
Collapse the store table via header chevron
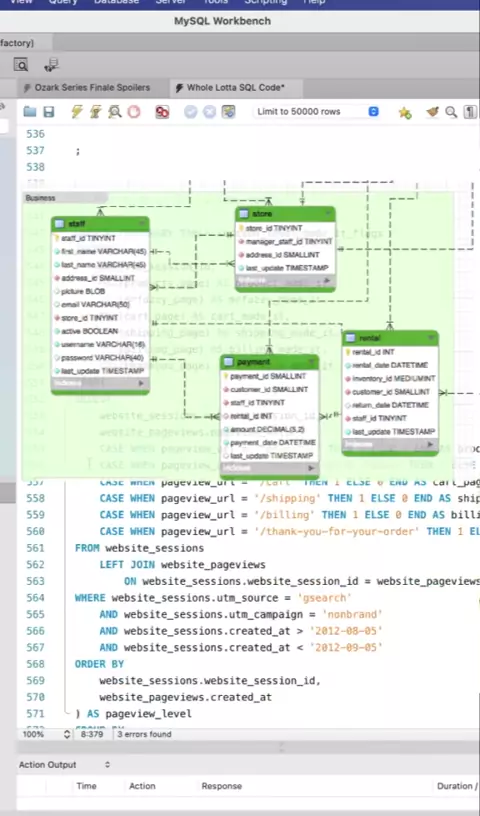pos(329,213)
